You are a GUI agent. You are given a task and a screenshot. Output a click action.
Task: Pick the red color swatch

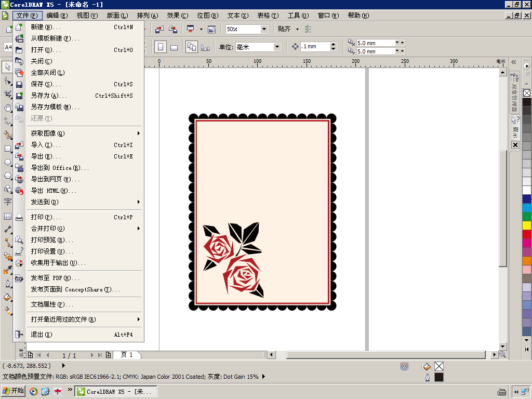[527, 234]
